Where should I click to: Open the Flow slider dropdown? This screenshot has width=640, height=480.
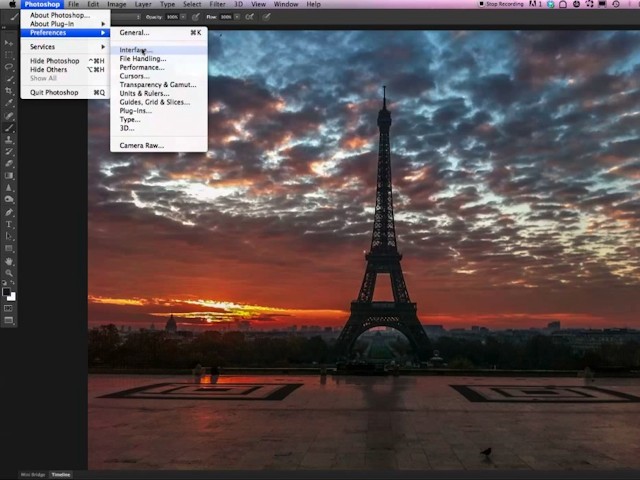tap(237, 17)
